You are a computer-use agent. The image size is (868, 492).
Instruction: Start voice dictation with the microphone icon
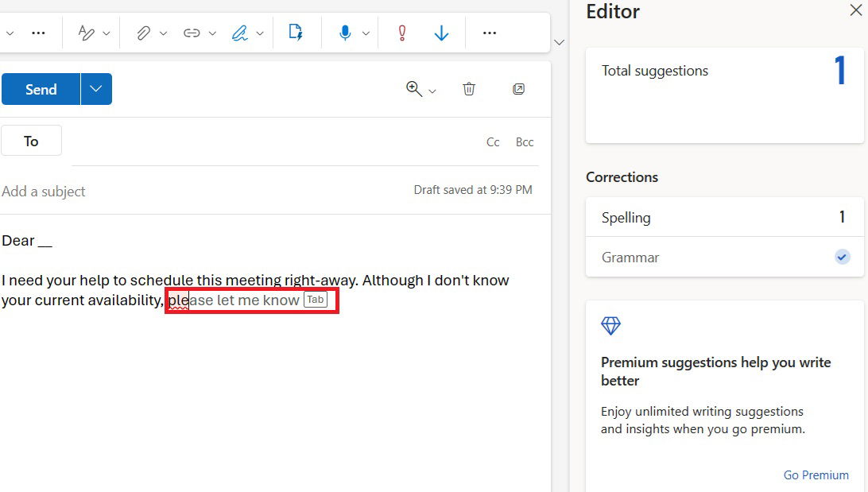[x=344, y=33]
